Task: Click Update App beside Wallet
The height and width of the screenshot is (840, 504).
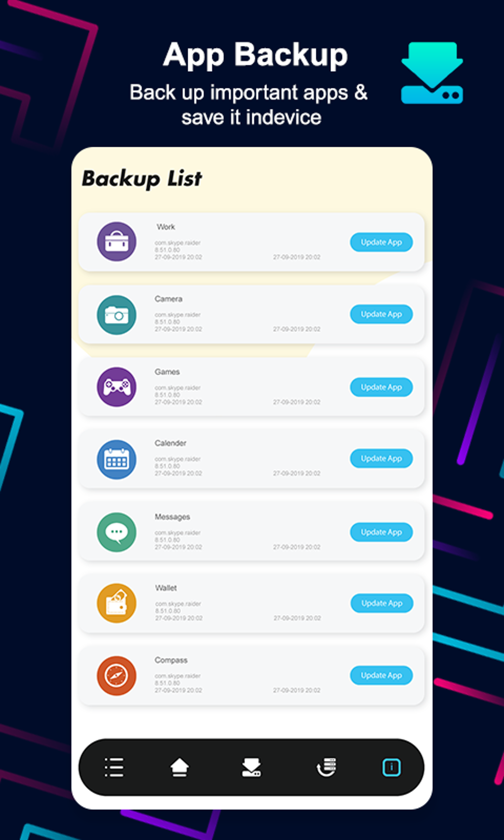Action: [x=382, y=603]
